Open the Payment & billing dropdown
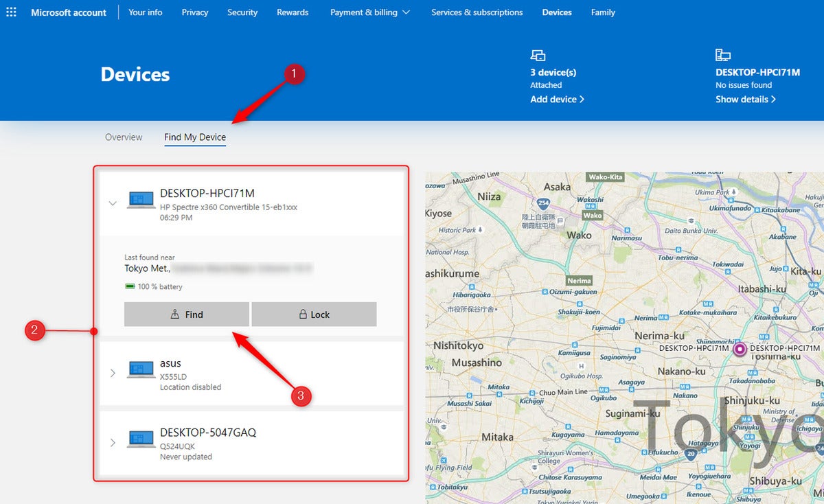The image size is (824, 504). 370,12
